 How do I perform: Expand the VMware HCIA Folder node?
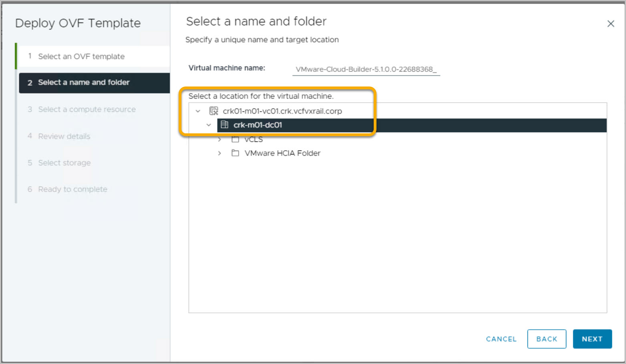(219, 153)
